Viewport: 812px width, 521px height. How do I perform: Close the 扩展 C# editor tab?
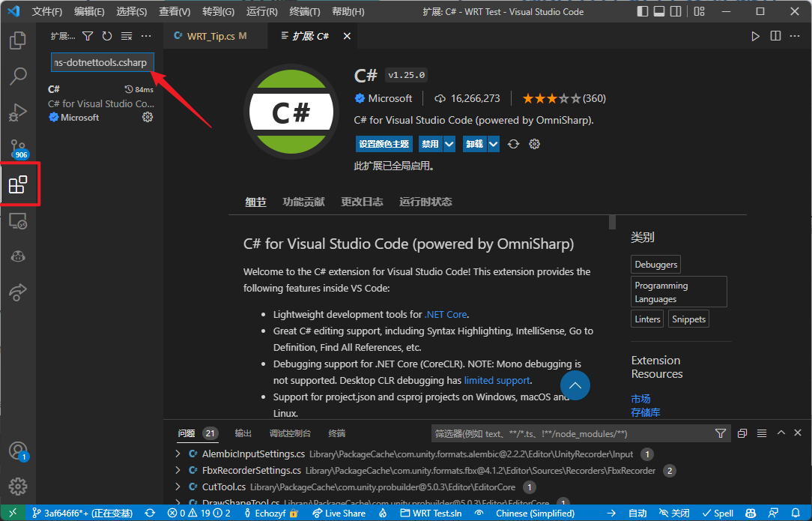347,36
